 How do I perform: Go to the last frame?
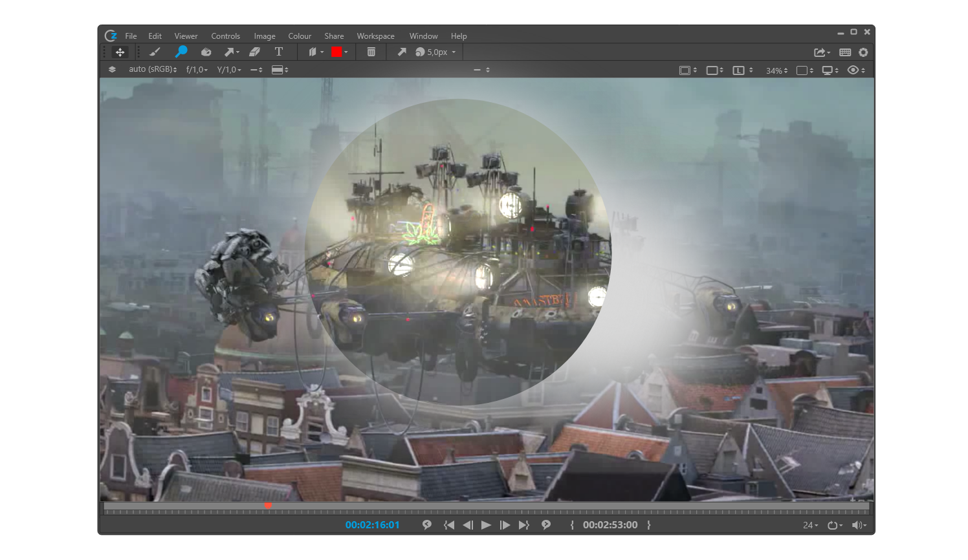(x=524, y=524)
